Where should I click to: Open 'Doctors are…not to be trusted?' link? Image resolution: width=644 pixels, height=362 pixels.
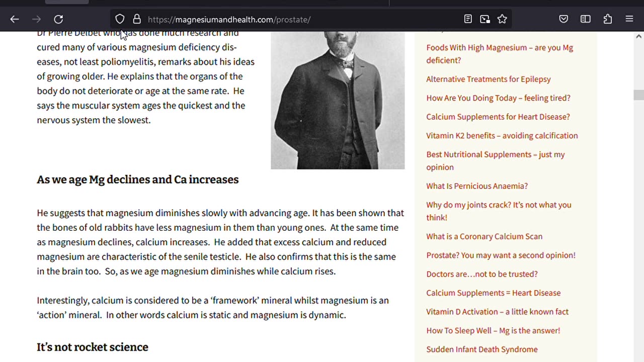pos(482,274)
